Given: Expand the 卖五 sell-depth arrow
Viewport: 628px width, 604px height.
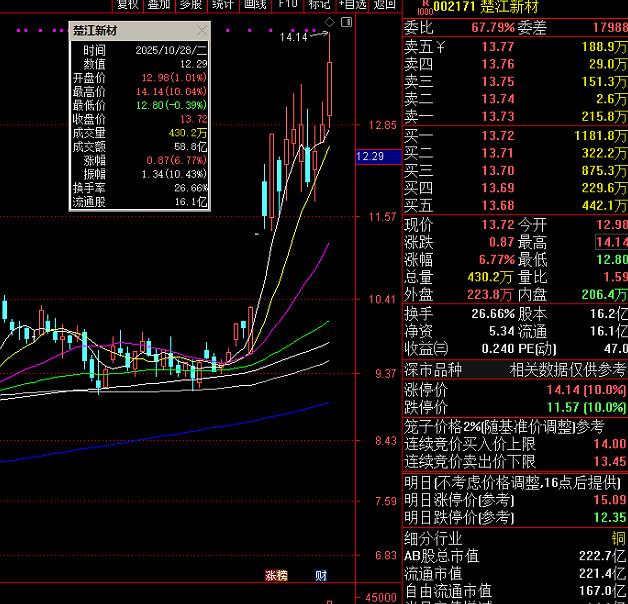Looking at the screenshot, I should 440,46.
